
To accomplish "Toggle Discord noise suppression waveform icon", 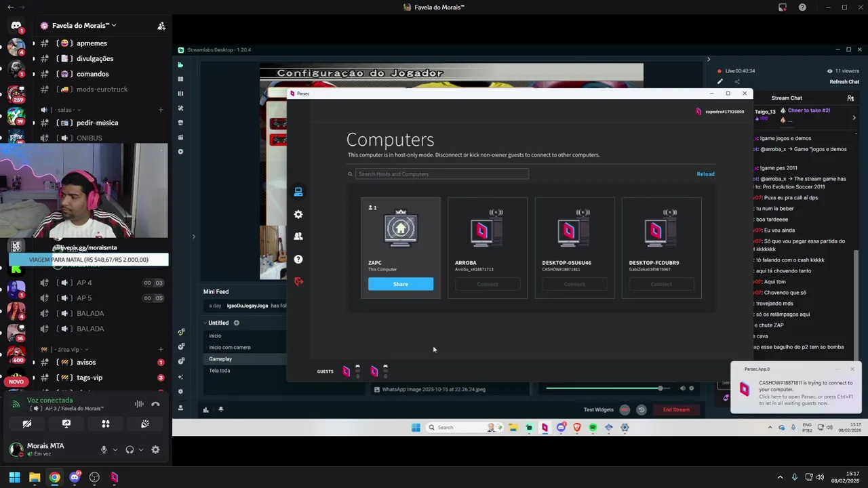I will tap(139, 404).
